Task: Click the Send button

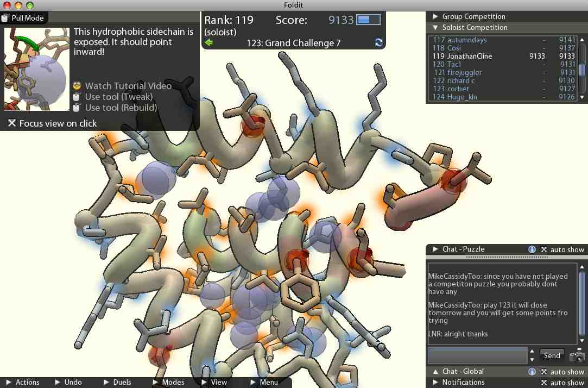Action: 551,355
